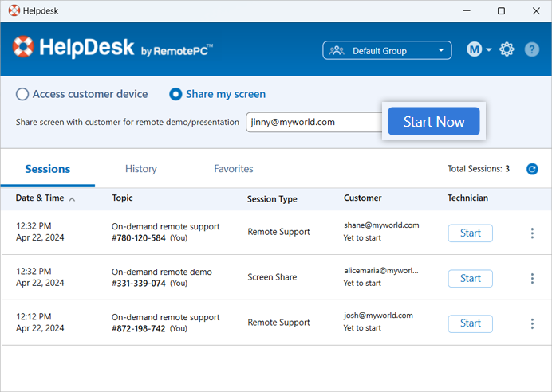Open the options menu for session #872-198-742
The width and height of the screenshot is (552, 392).
coord(532,323)
